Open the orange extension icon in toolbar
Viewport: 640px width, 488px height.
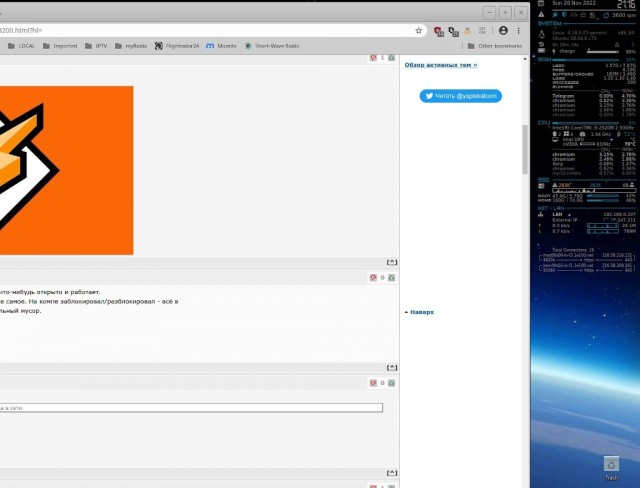[467, 31]
